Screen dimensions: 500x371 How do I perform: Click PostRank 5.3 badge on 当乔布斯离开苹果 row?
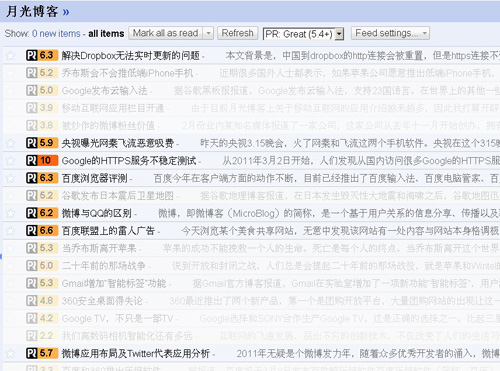point(42,248)
